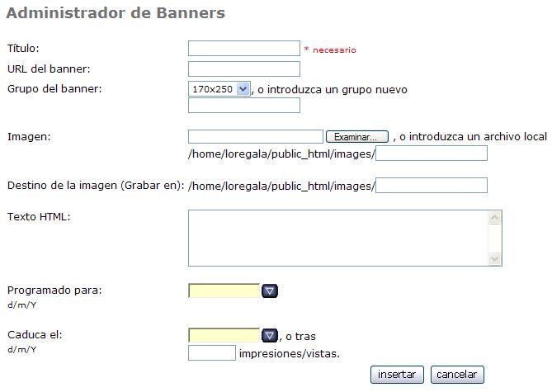Image resolution: width=552 pixels, height=392 pixels.
Task: Click the yellow 'Programado para' date field
Action: click(224, 290)
